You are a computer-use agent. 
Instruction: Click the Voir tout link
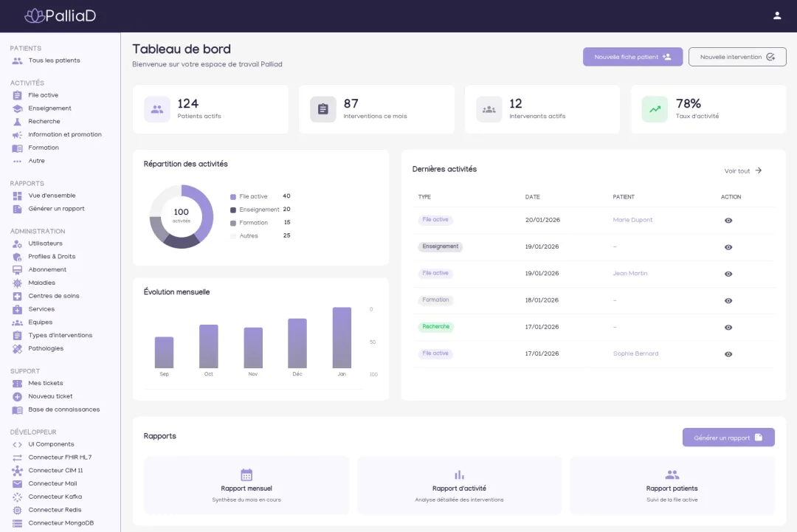(742, 170)
